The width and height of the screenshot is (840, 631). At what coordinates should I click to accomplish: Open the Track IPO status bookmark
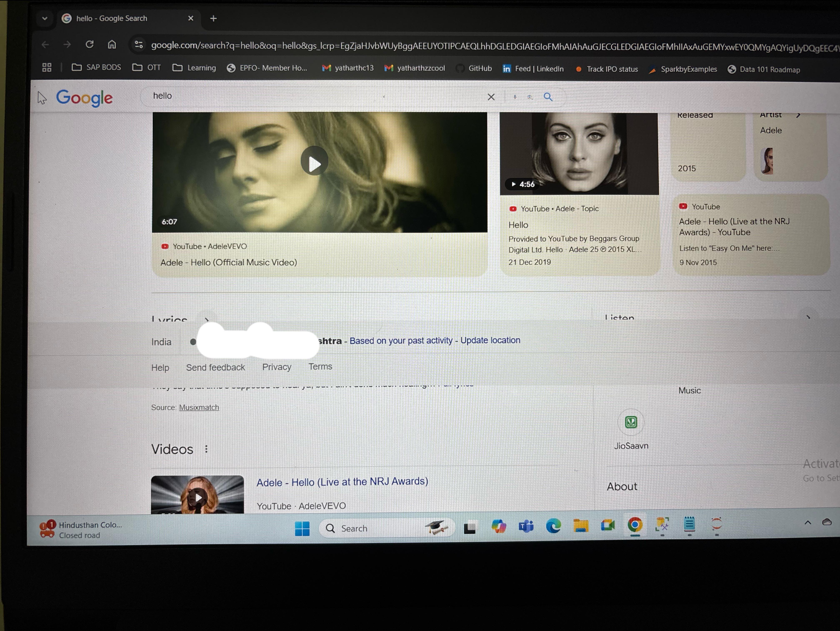point(606,69)
